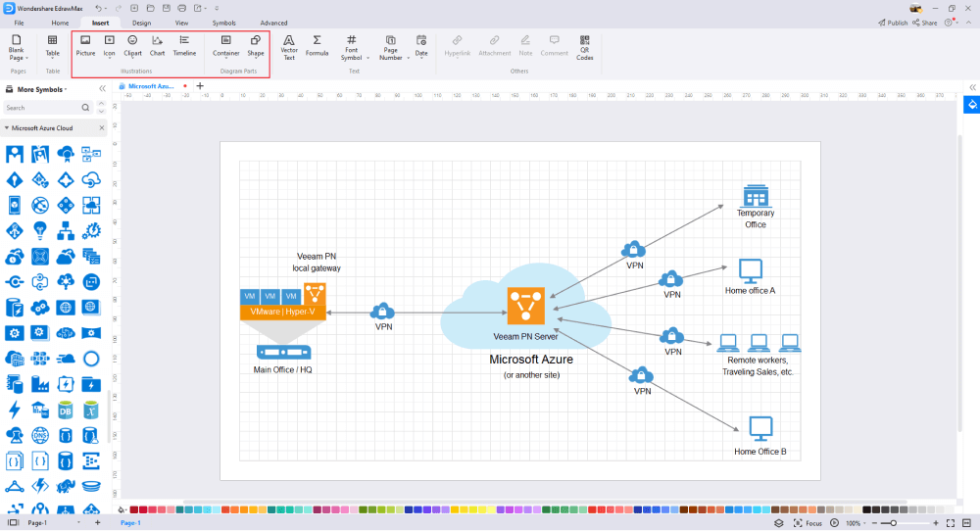
Task: Zoom in with the plus button
Action: coord(936,523)
